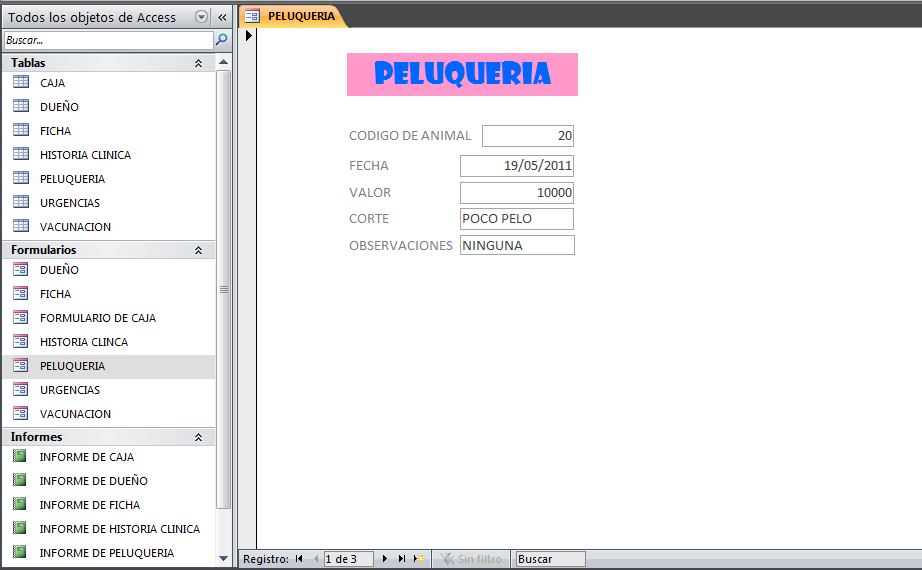Image resolution: width=922 pixels, height=570 pixels.
Task: Click in the record search Buscar box
Action: (550, 559)
